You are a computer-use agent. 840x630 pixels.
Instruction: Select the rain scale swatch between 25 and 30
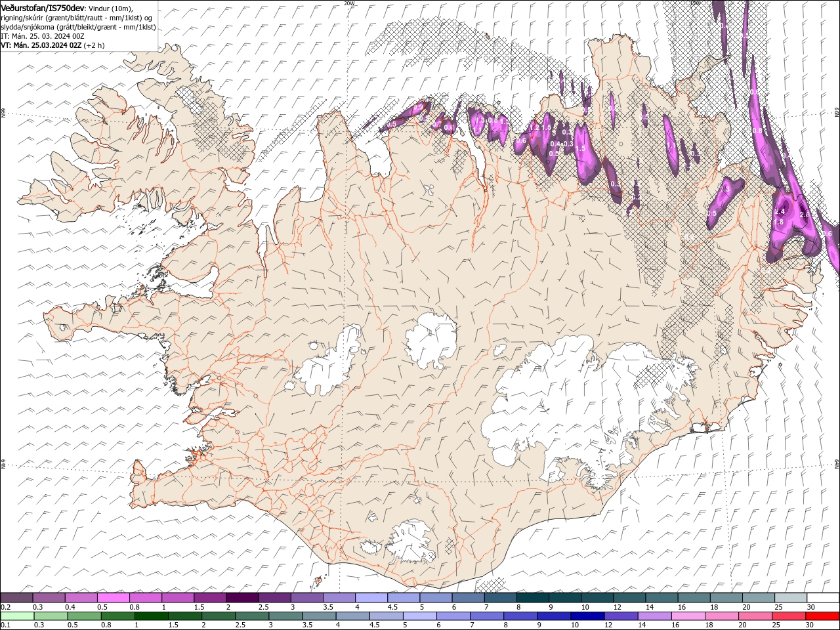(x=789, y=616)
